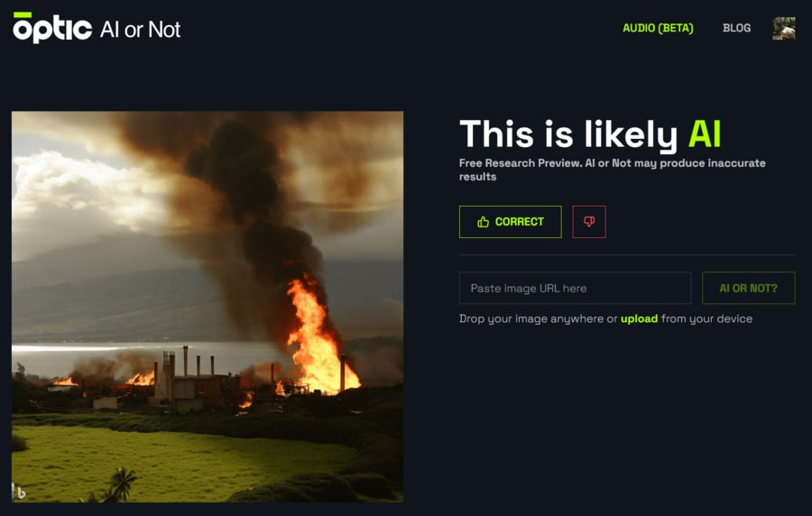
Task: Click the Bing watermark on the image
Action: point(19,491)
